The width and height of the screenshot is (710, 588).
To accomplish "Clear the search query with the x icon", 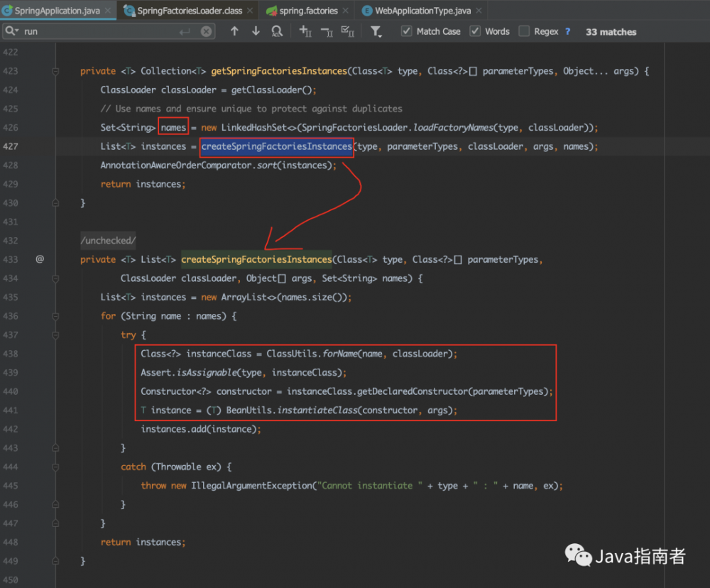I will 206,31.
